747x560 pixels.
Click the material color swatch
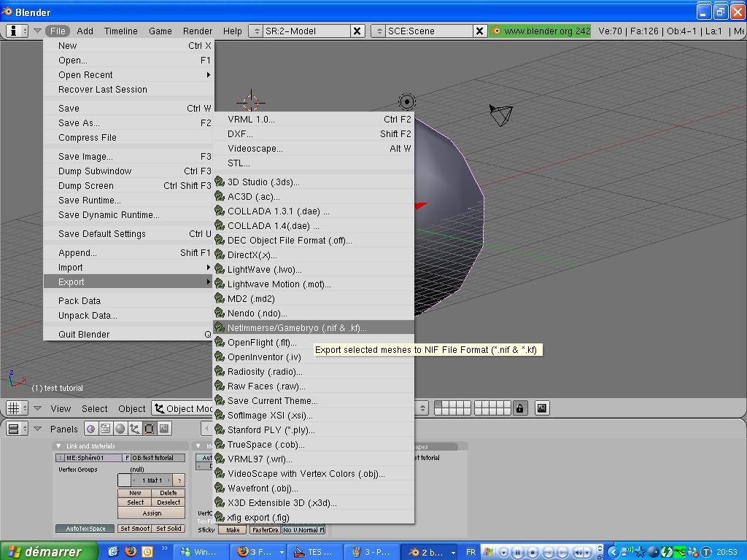[x=124, y=480]
